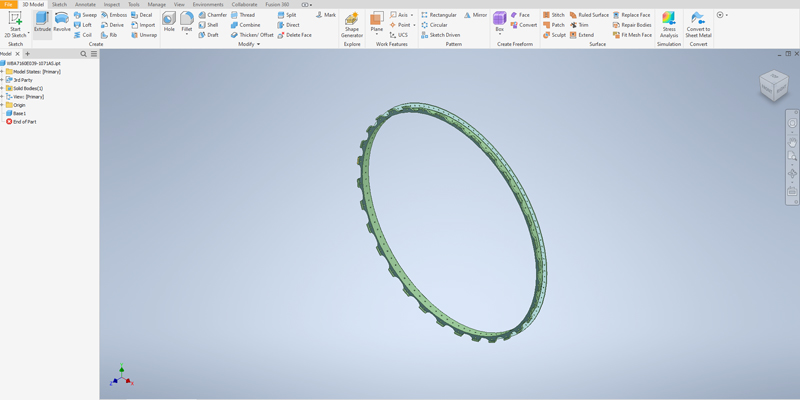Click the freeform Convert tool
800x400 pixels.
tap(523, 25)
